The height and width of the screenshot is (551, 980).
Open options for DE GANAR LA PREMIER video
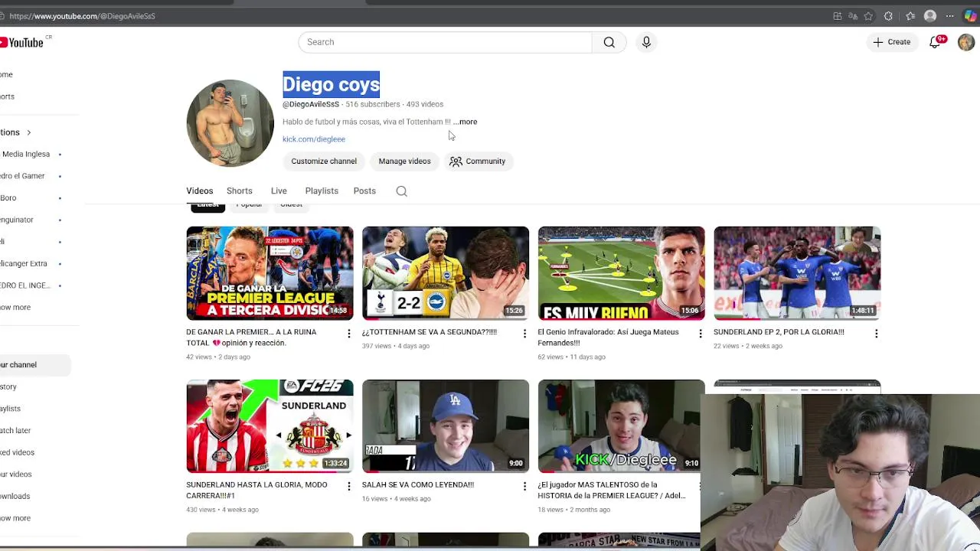click(x=348, y=334)
